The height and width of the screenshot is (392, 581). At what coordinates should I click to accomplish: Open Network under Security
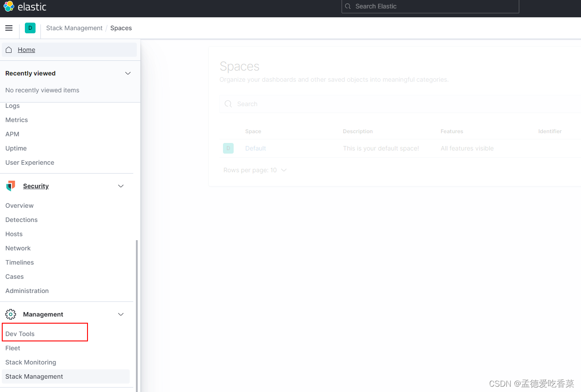coord(18,248)
